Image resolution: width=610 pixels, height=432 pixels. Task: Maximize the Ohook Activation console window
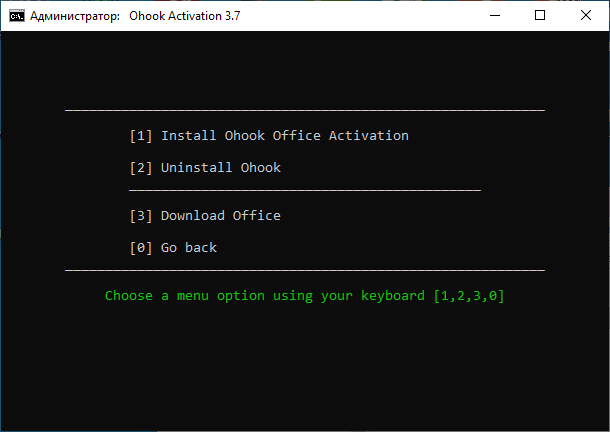click(541, 16)
